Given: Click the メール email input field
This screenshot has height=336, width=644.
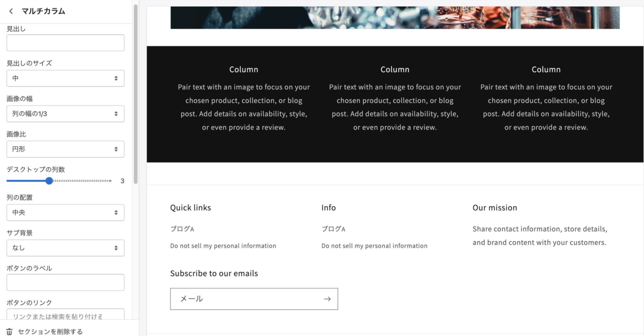Looking at the screenshot, I should [x=245, y=299].
